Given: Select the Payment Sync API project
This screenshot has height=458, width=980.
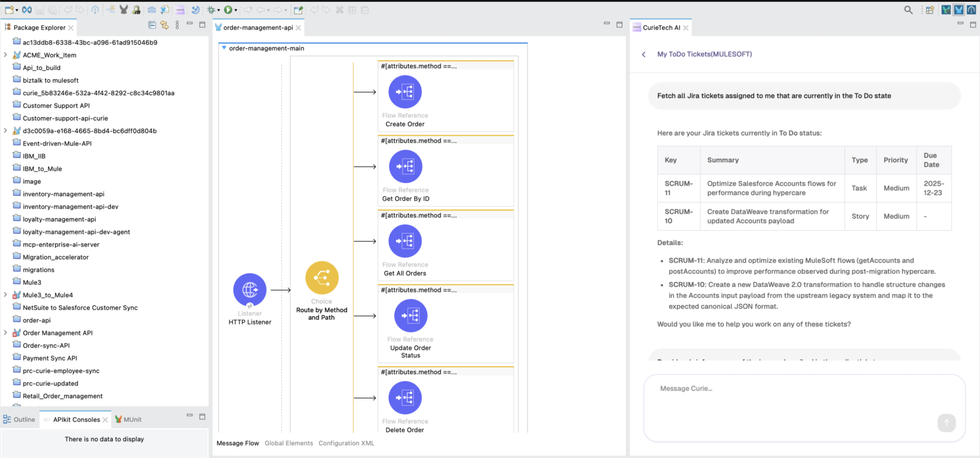Looking at the screenshot, I should (x=50, y=358).
